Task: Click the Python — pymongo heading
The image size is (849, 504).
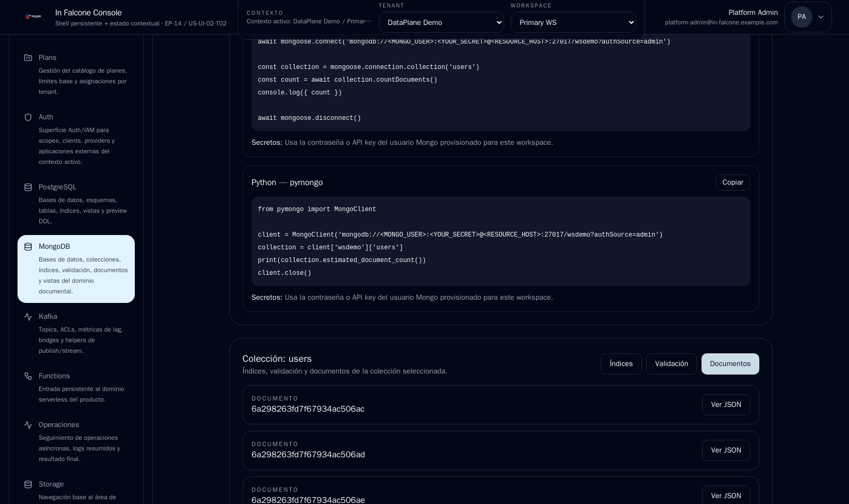Action: tap(287, 183)
